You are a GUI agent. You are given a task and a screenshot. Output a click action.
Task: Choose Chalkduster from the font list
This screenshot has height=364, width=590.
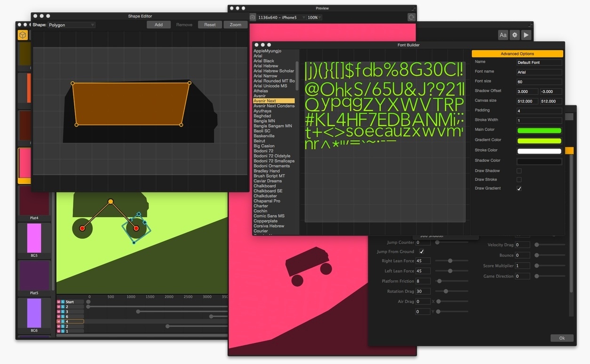click(x=265, y=196)
